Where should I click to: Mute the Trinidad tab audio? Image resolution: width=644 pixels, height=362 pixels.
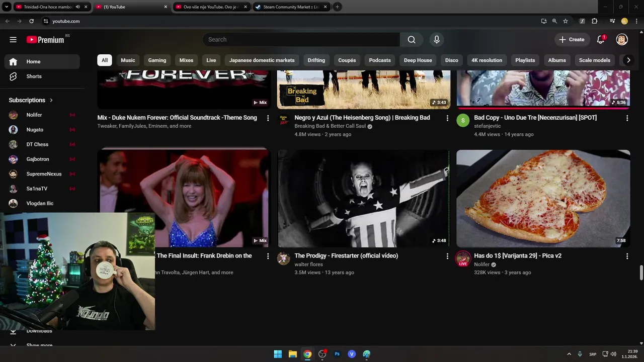coord(77,7)
